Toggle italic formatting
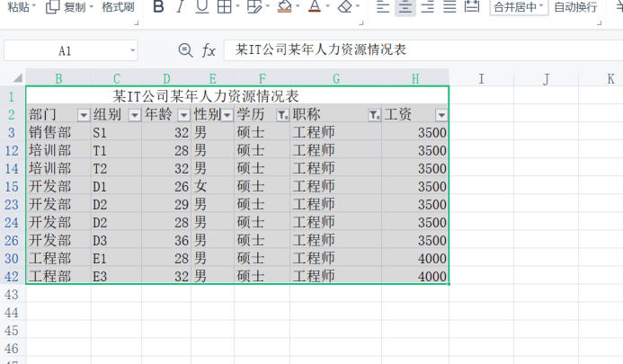 click(180, 6)
